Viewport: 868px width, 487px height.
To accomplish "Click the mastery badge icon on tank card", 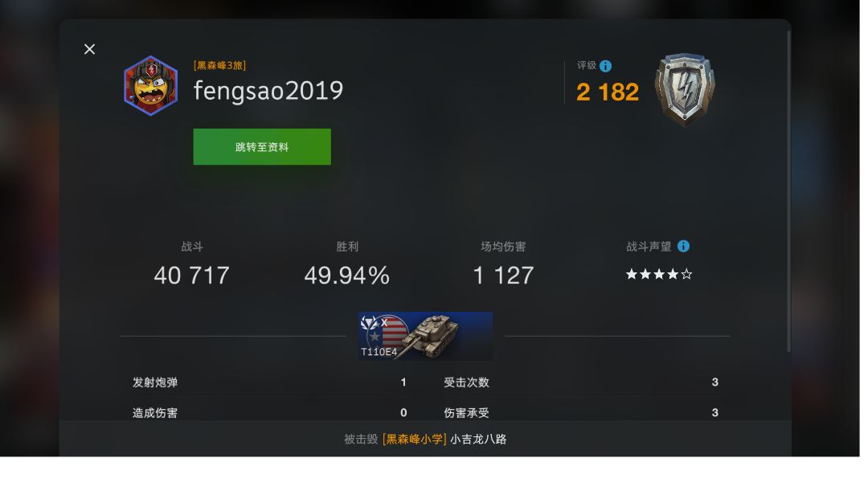I will [x=369, y=322].
